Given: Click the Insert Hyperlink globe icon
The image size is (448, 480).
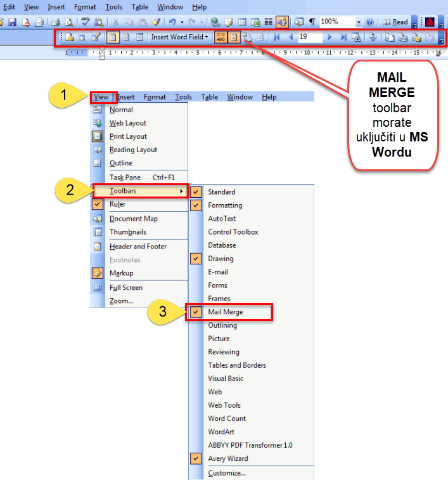Looking at the screenshot, I should [215, 22].
